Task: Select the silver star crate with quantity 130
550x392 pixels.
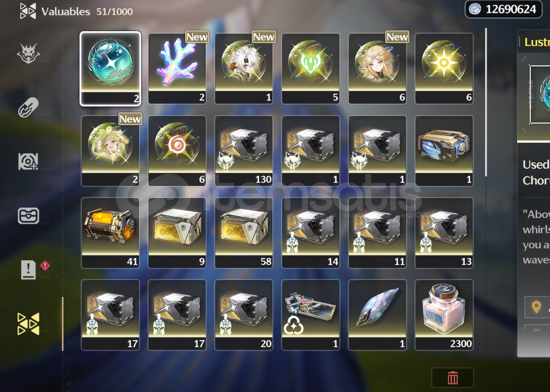Action: (x=244, y=151)
